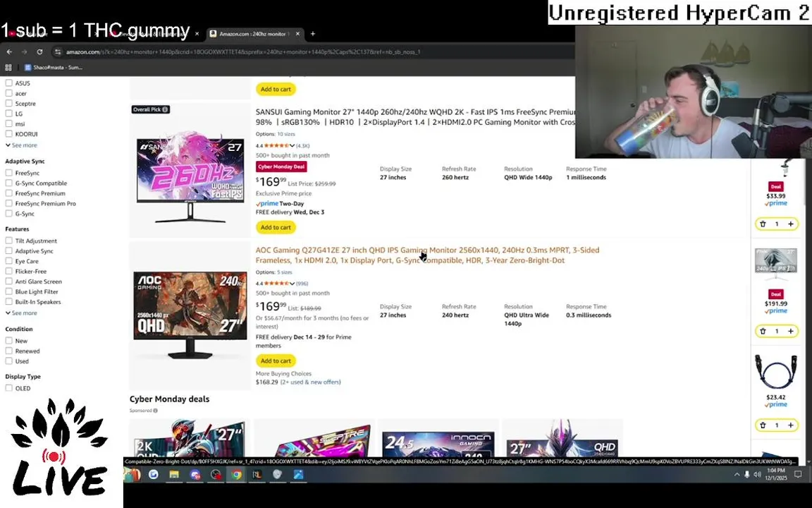Viewport: 812px width, 508px height.
Task: Enable the msi brand filter
Action: (8, 124)
